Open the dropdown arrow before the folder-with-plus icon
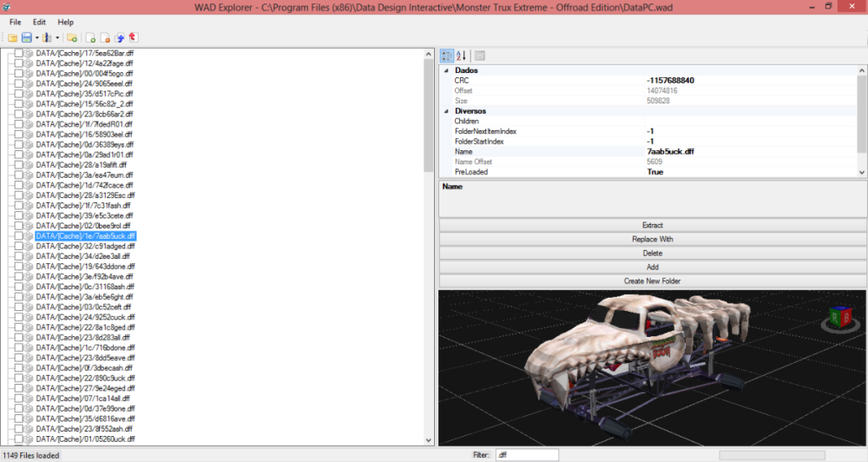Viewport: 868px width, 462px height. pos(57,37)
